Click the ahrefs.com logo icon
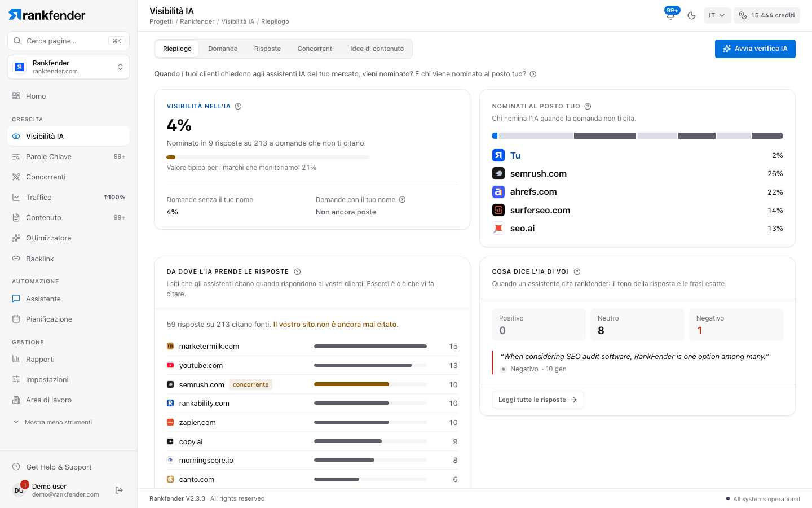 click(498, 192)
